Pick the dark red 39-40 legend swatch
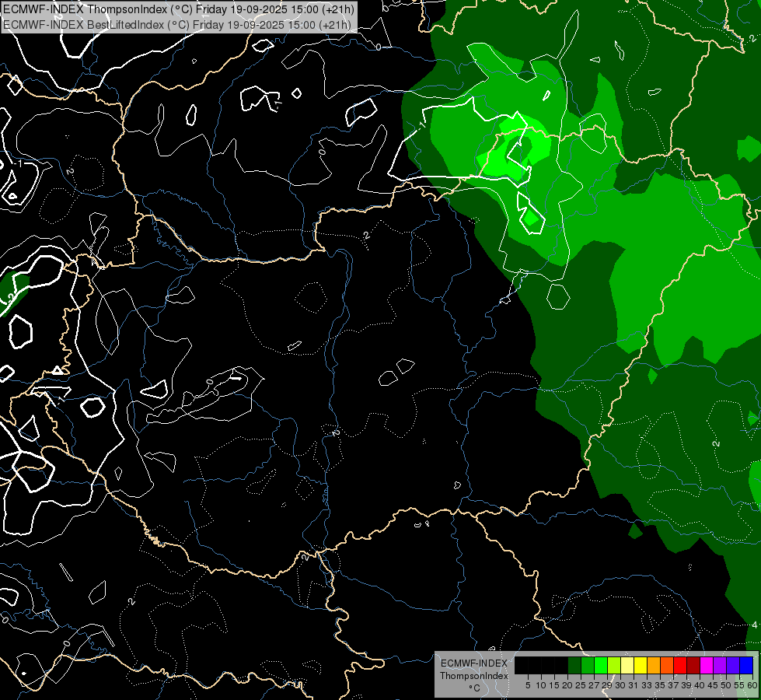This screenshot has height=700, width=761. click(x=693, y=665)
